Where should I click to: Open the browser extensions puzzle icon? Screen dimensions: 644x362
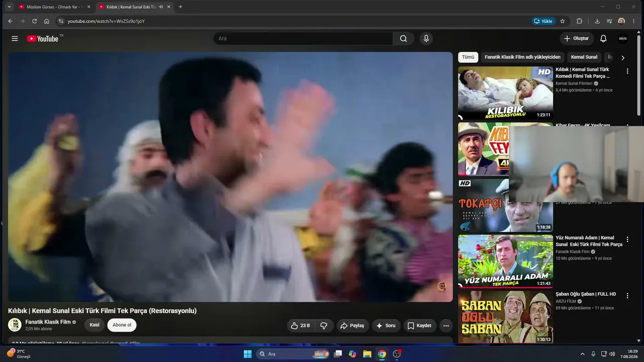(x=579, y=21)
